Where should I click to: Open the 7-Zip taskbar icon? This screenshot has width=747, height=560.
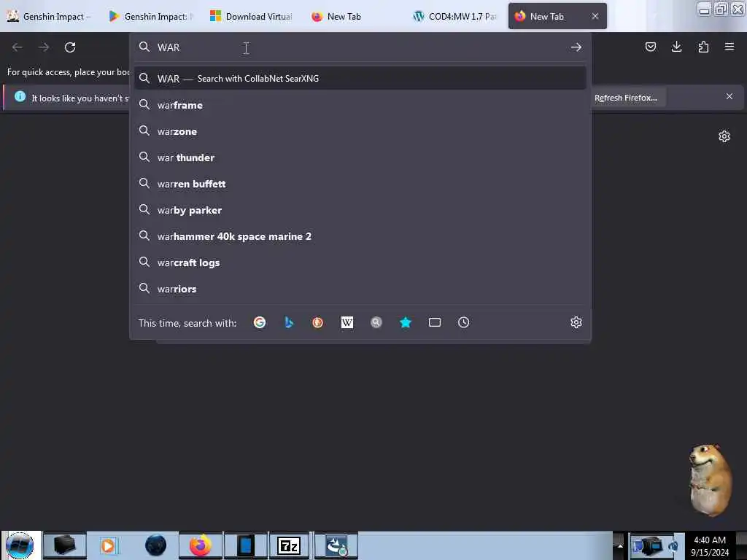(289, 545)
